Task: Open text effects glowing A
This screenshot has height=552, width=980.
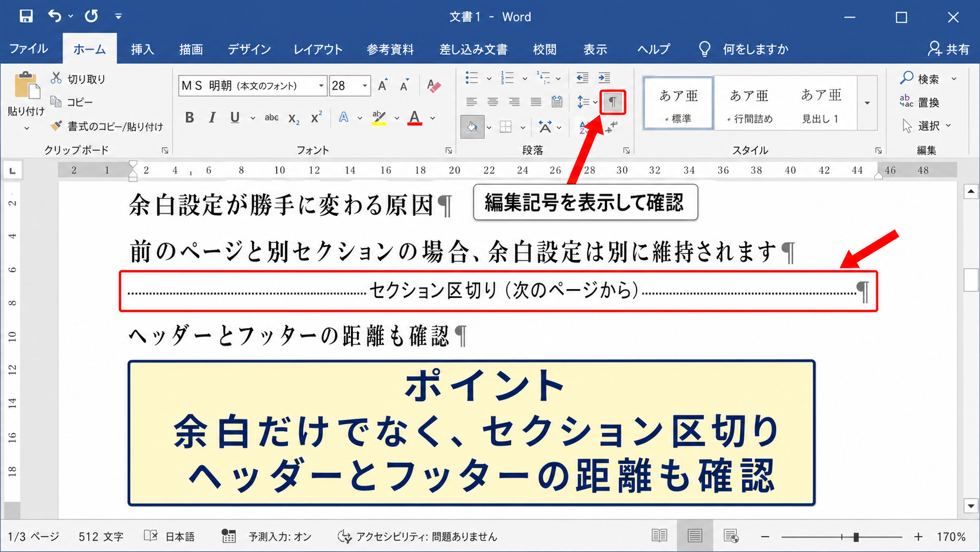Action: [x=344, y=117]
